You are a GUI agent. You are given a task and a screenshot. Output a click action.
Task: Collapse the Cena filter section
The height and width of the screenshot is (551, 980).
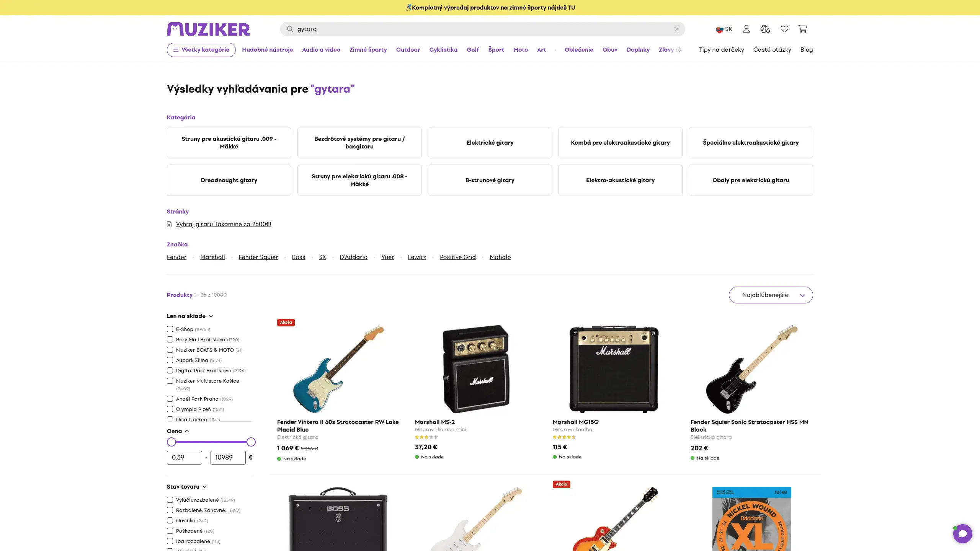click(178, 431)
